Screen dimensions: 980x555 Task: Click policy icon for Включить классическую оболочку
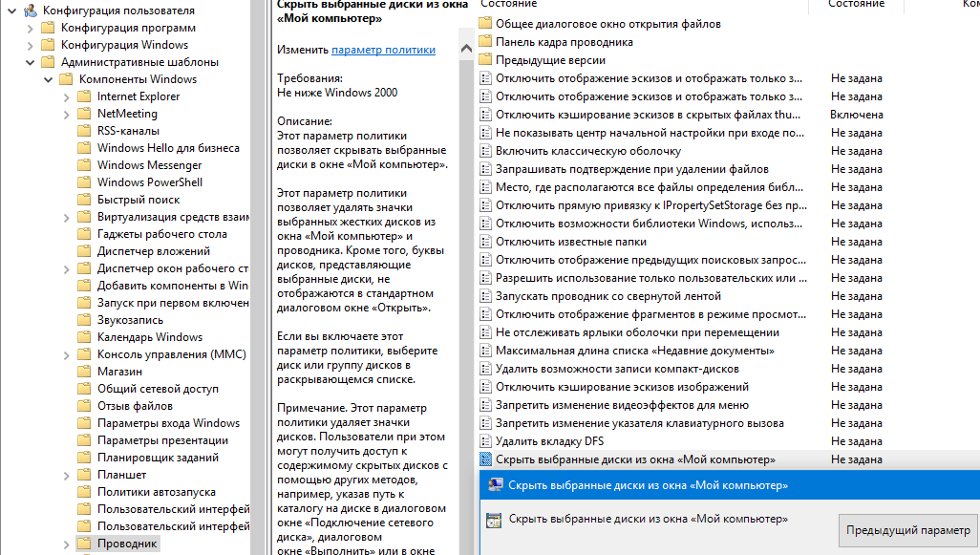point(485,151)
